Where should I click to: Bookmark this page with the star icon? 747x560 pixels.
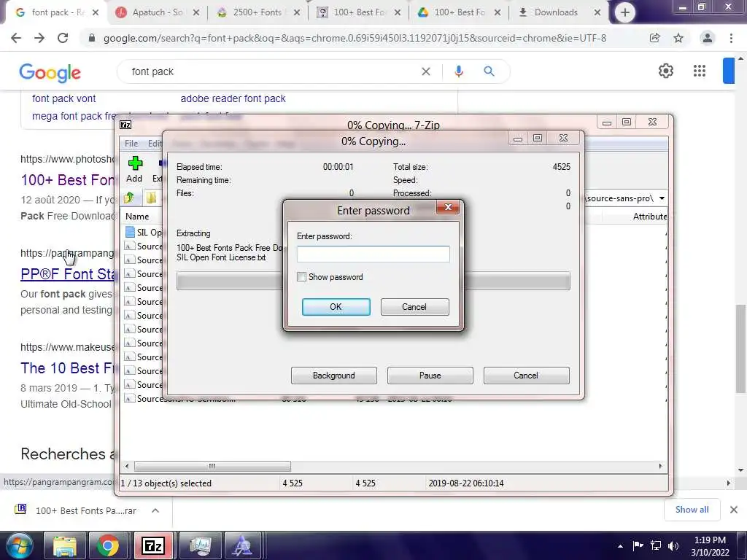point(678,38)
